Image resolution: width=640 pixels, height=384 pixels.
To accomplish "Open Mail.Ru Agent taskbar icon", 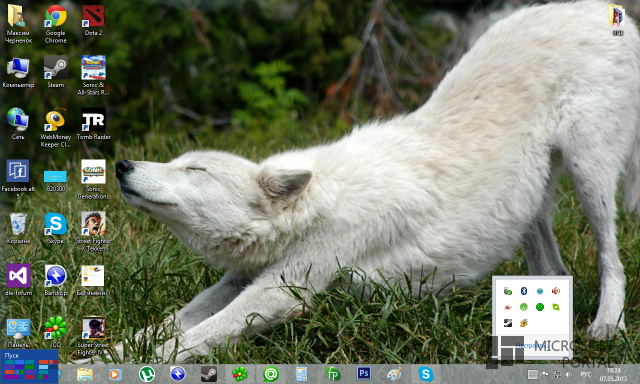I will click(x=271, y=374).
